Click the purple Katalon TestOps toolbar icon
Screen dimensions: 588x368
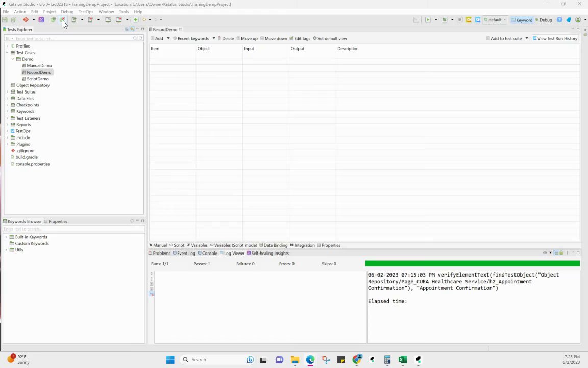(x=41, y=20)
